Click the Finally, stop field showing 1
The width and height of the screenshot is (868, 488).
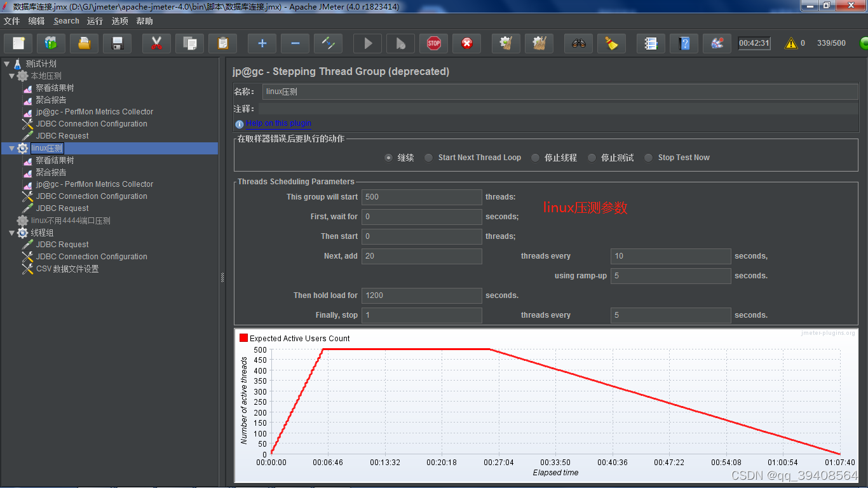click(x=422, y=315)
